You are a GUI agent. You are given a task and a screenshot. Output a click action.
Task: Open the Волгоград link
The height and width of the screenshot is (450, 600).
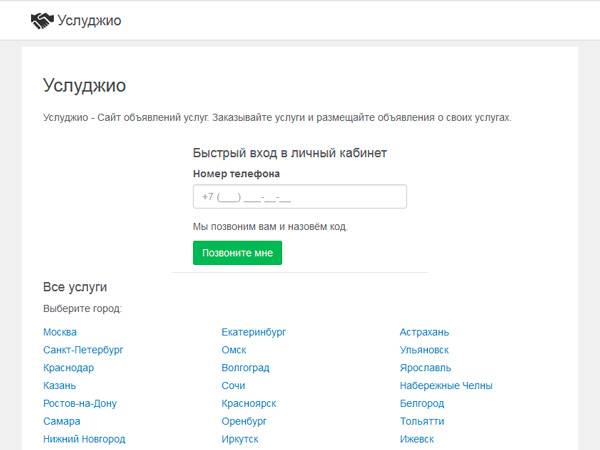245,368
